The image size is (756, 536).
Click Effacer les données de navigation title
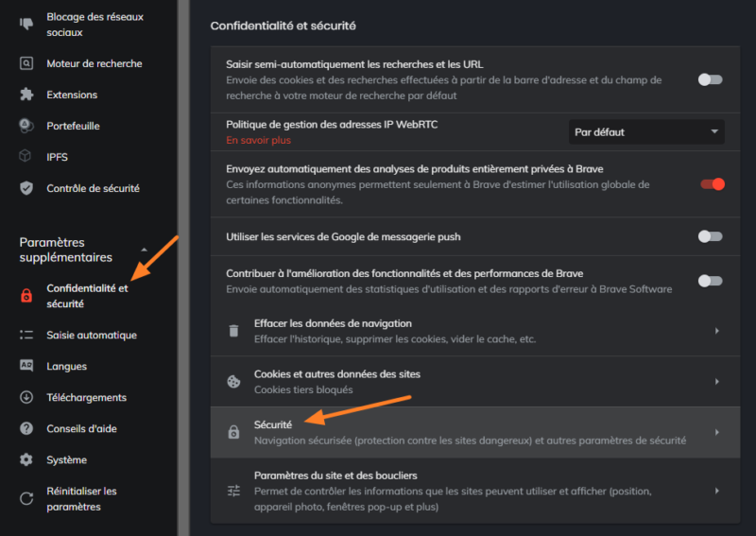(333, 323)
